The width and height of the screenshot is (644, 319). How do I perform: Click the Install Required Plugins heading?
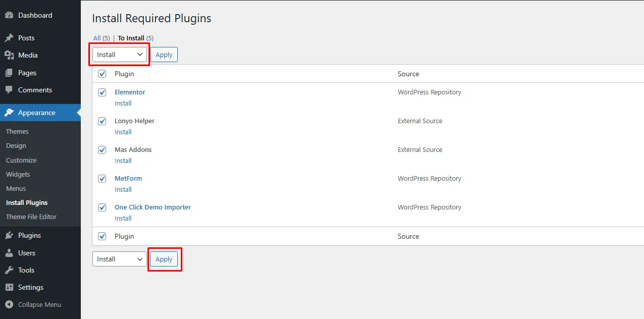152,19
